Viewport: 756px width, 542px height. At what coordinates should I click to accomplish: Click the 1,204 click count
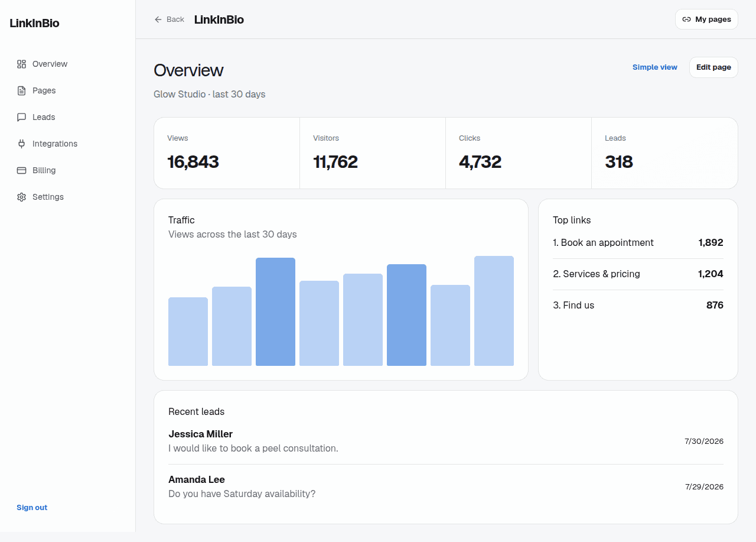(x=711, y=274)
